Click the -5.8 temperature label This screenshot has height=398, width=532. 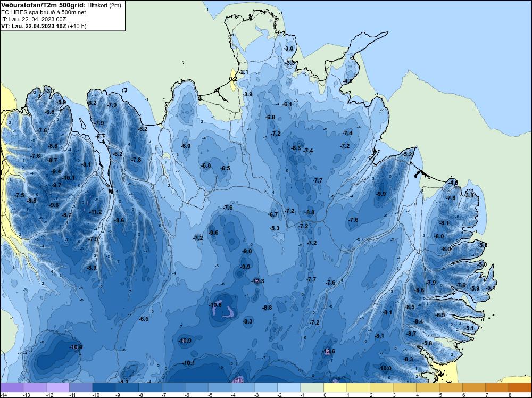pos(428,343)
